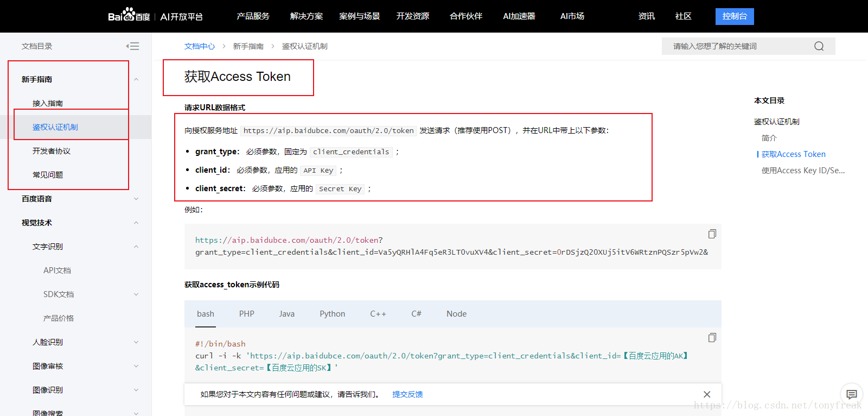Open AI加速器 in top navigation
Screen dimensions: 868x416
(519, 16)
